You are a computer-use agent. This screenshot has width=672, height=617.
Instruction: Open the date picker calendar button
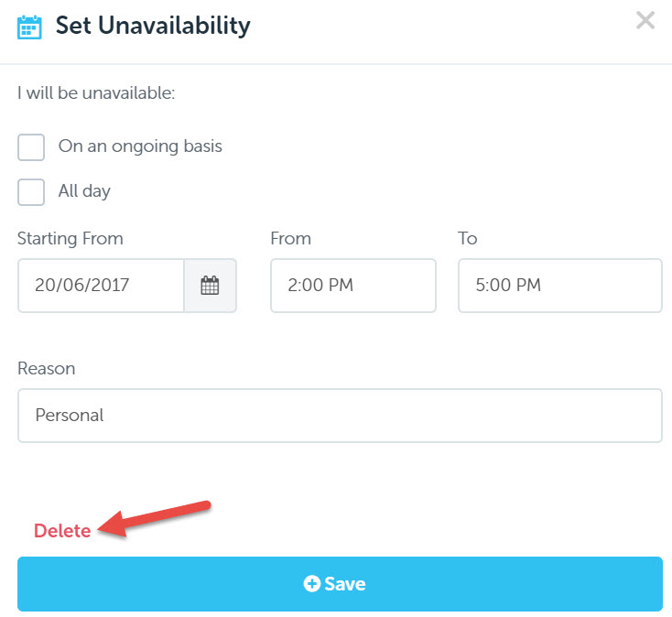point(210,286)
